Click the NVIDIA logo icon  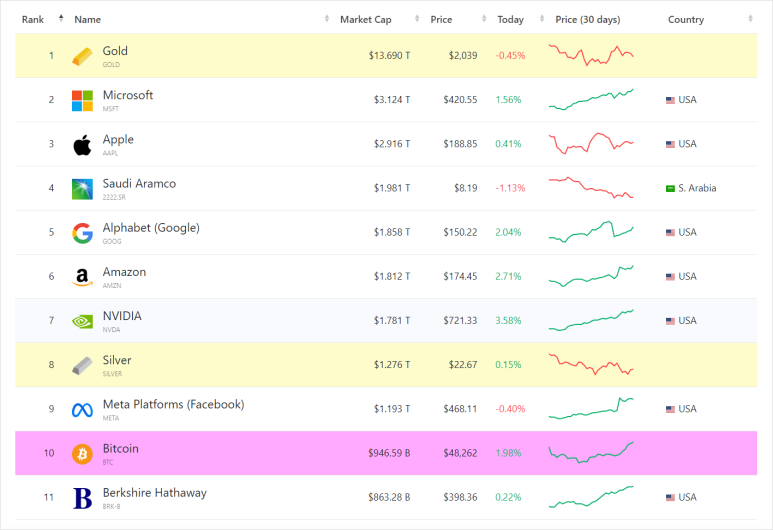click(x=82, y=321)
